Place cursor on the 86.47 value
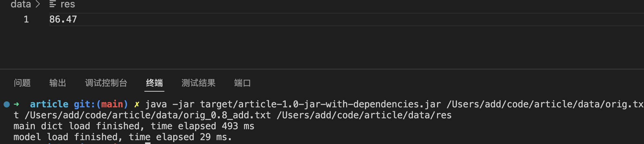 pos(63,19)
